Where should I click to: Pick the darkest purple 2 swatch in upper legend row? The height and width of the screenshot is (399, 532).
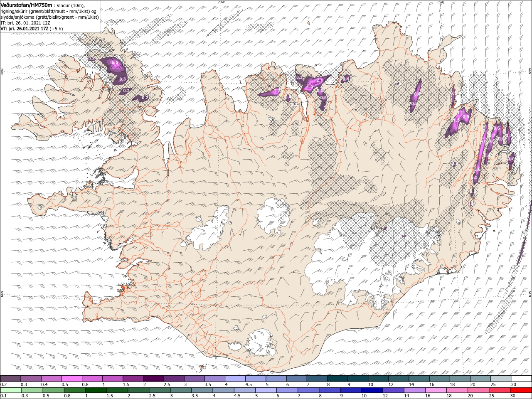(x=153, y=379)
